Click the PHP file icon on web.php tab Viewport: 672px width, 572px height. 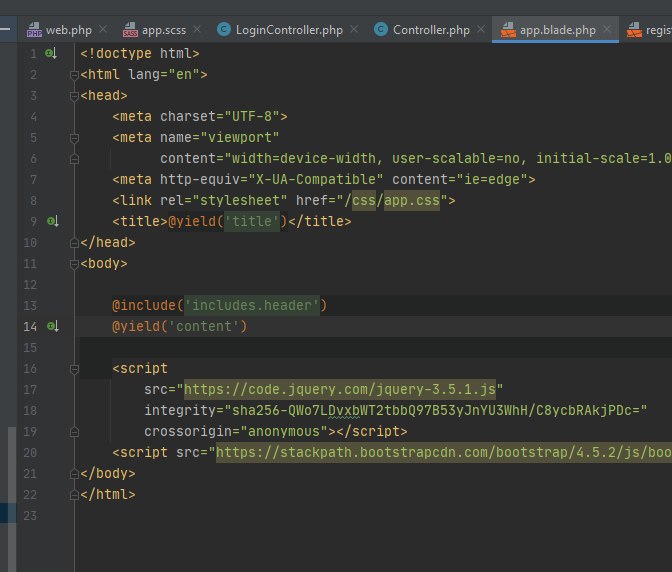pyautogui.click(x=34, y=30)
